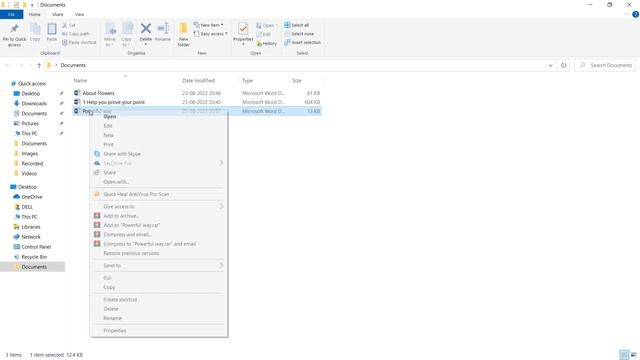The image size is (640, 360).
Task: Click the Search Documents box
Action: [605, 65]
